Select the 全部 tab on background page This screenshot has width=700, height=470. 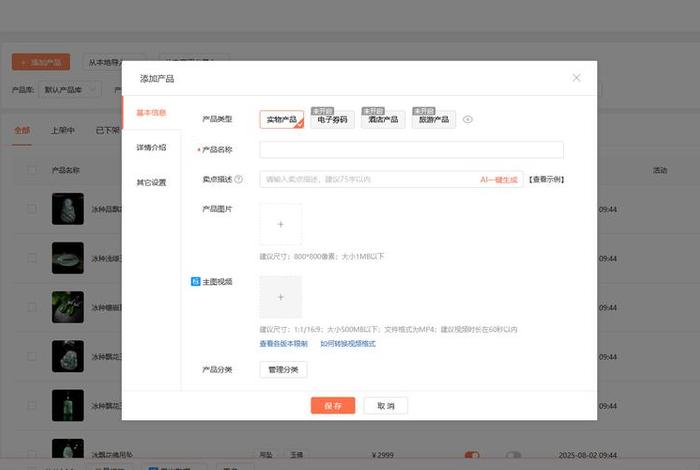click(22, 130)
